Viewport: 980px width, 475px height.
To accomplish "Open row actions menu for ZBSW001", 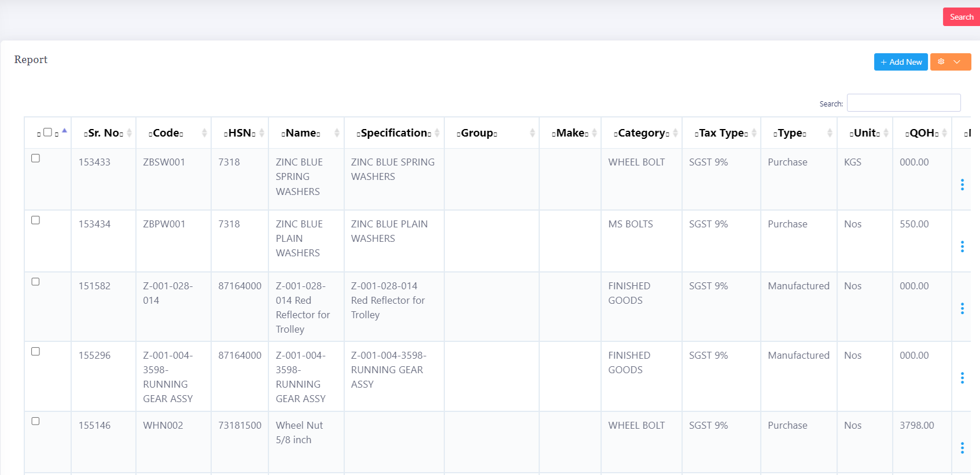I will pyautogui.click(x=962, y=185).
